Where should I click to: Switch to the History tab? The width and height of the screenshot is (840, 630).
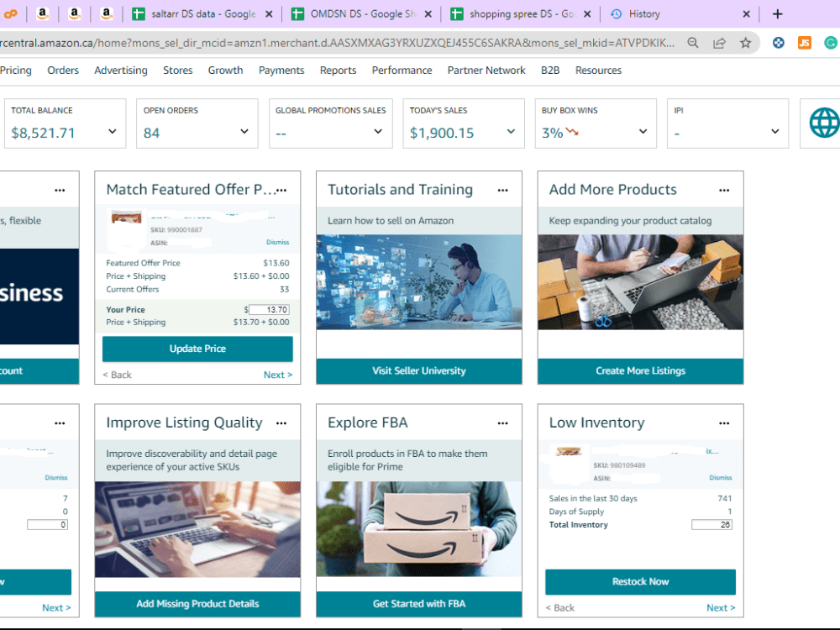(x=644, y=14)
